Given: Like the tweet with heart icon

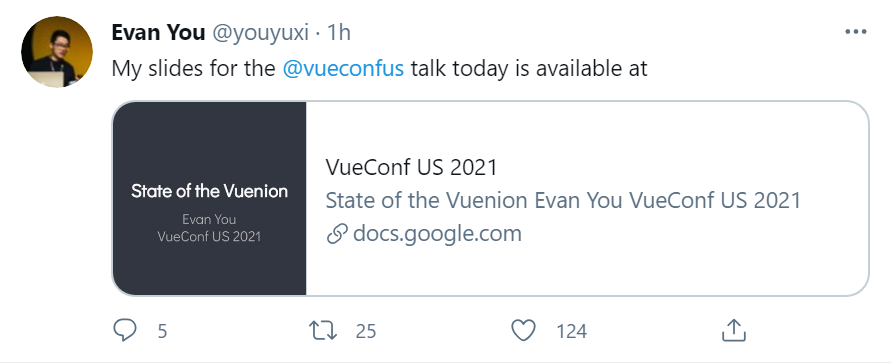Looking at the screenshot, I should pyautogui.click(x=523, y=330).
